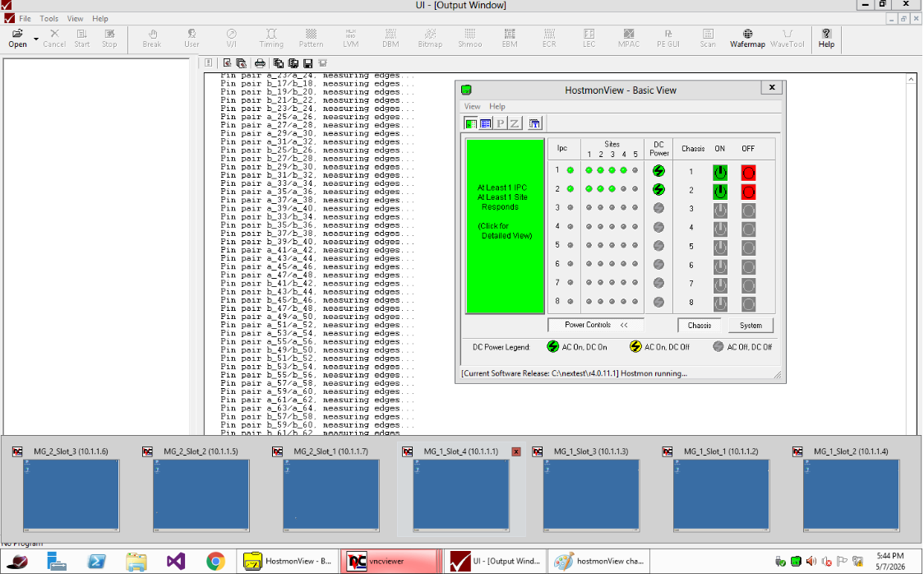Turn ON chassis 2 power
This screenshot has width=924, height=574.
pyautogui.click(x=720, y=192)
